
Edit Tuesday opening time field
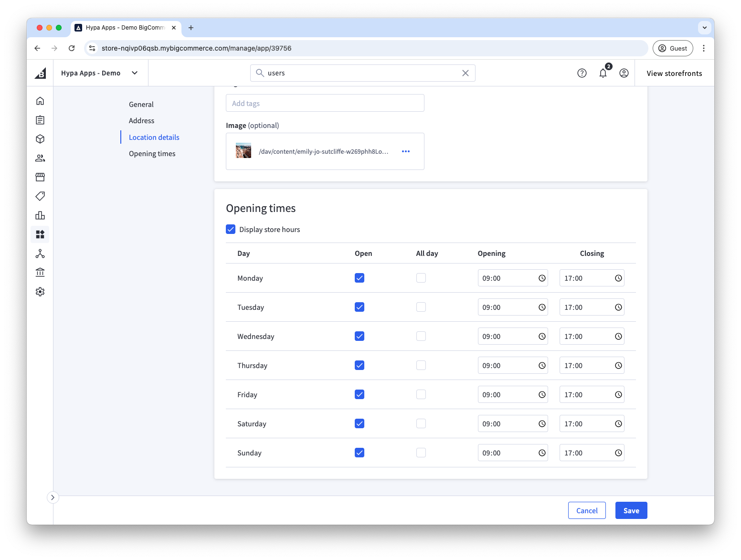coord(513,307)
